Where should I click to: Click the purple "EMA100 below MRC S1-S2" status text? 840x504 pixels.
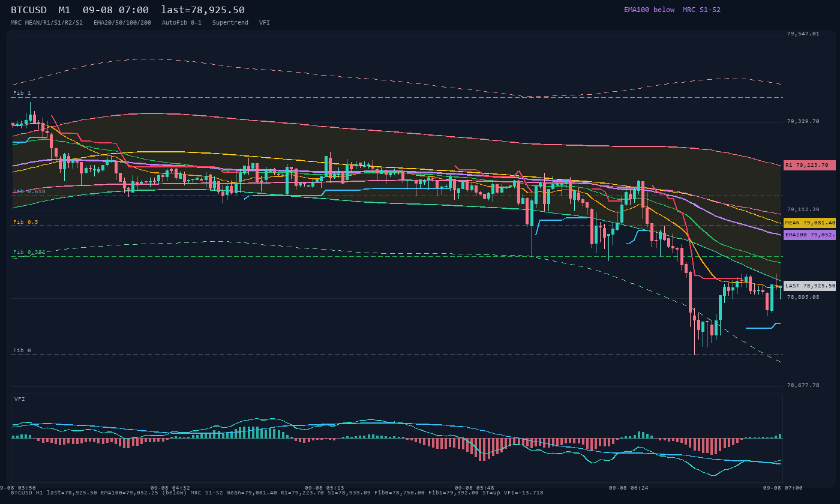(x=672, y=10)
